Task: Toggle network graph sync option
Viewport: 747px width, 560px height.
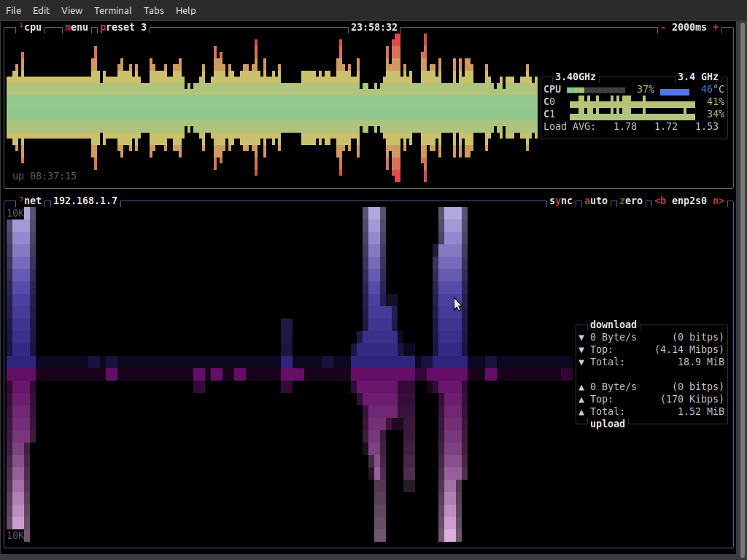Action: 561,201
